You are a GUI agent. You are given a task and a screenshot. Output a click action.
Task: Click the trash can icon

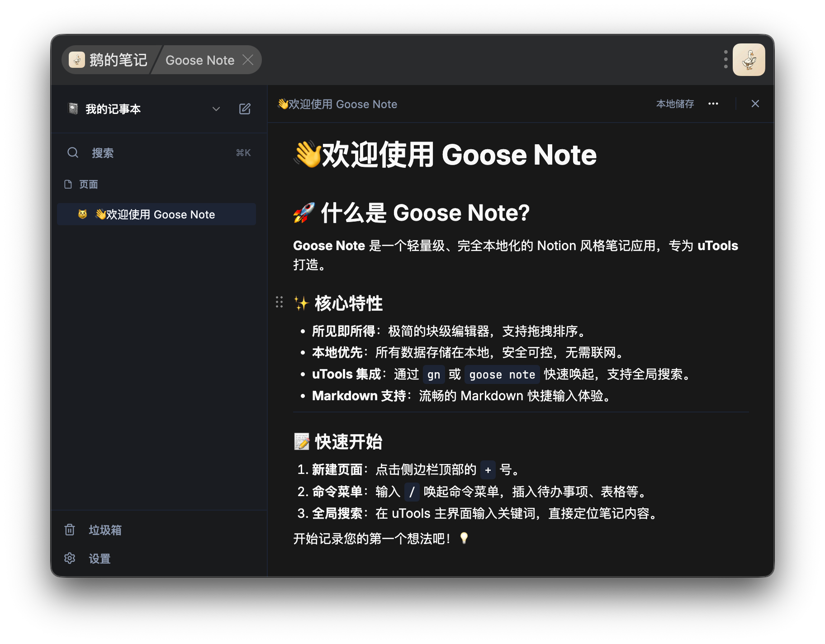tap(70, 530)
